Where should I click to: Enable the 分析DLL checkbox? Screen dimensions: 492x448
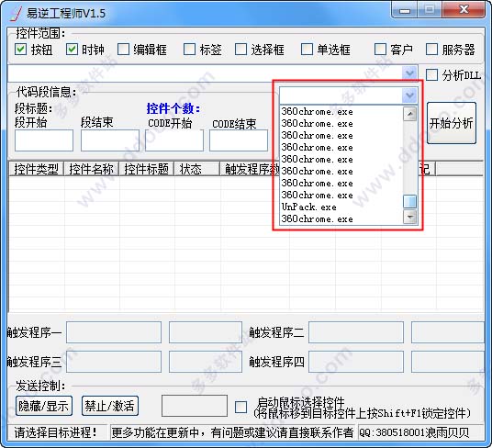coord(431,74)
